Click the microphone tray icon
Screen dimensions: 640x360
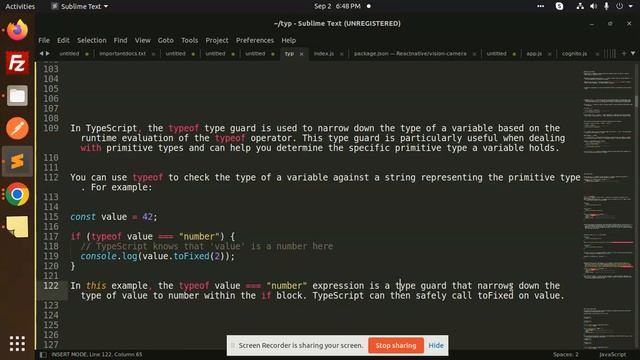tap(607, 6)
